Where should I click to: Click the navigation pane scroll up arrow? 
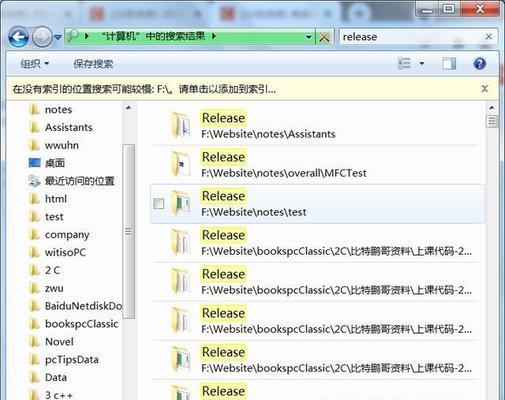128,108
